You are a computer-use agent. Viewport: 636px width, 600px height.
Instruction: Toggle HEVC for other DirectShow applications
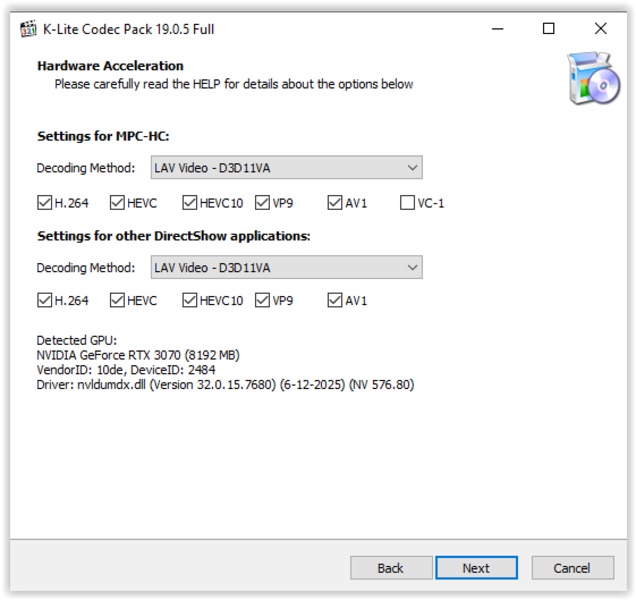click(117, 300)
